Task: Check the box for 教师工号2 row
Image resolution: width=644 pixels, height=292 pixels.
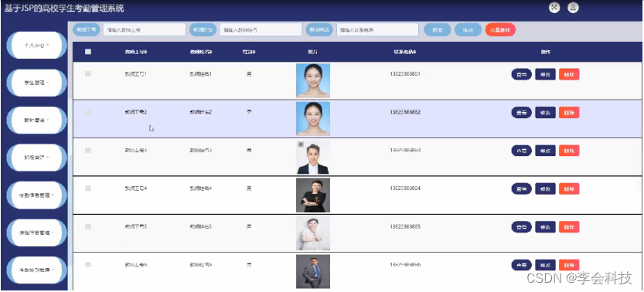Action: (88, 112)
